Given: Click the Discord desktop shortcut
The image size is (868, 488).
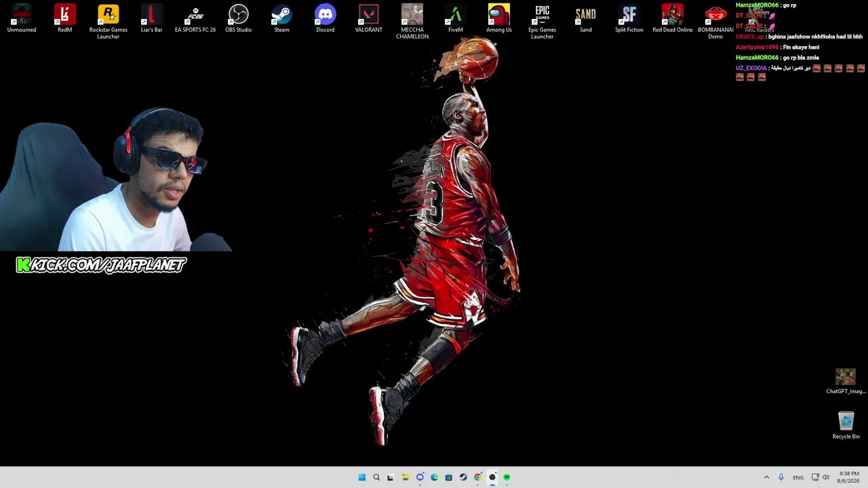Looking at the screenshot, I should coord(325,19).
